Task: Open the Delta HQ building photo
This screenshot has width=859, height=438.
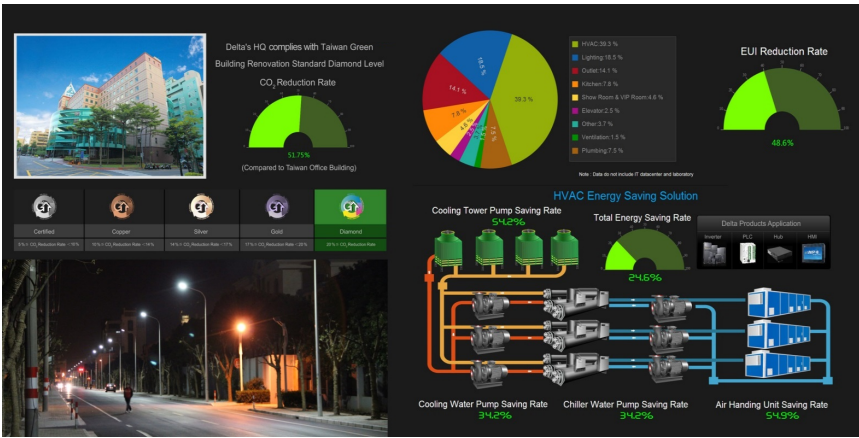Action: pos(112,105)
